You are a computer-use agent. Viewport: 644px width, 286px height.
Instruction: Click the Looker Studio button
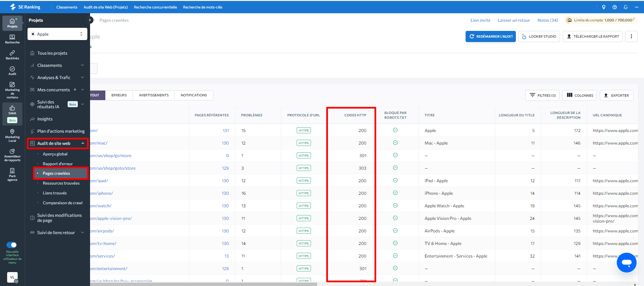(539, 36)
